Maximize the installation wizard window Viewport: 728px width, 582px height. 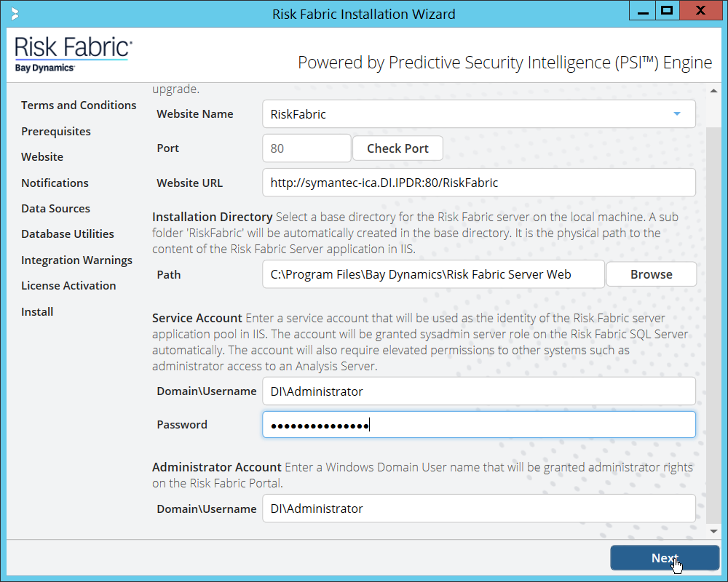(x=665, y=12)
